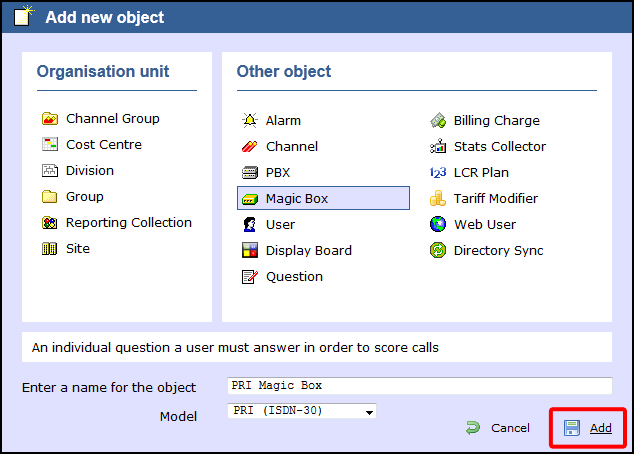
Task: Click the Billing Charge money icon
Action: click(x=438, y=120)
